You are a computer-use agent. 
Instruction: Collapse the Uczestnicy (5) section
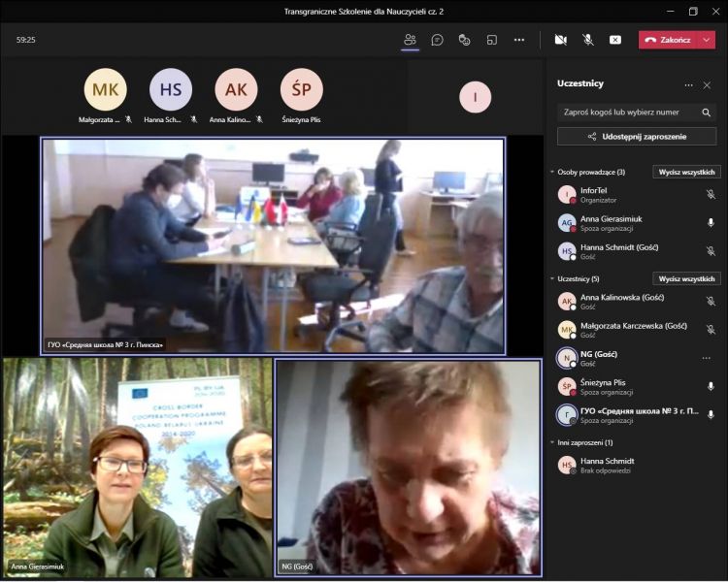(552, 279)
